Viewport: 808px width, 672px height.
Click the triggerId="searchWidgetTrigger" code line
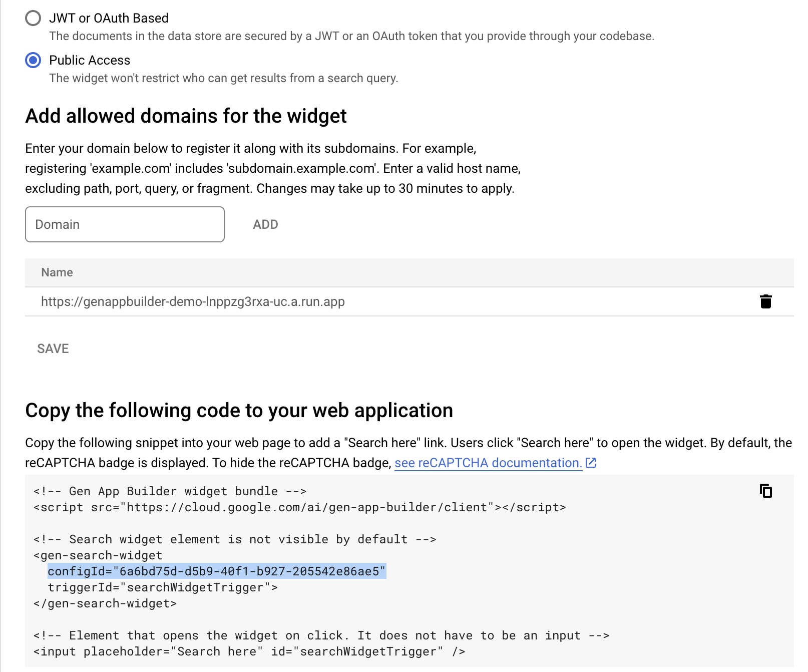pyautogui.click(x=163, y=587)
